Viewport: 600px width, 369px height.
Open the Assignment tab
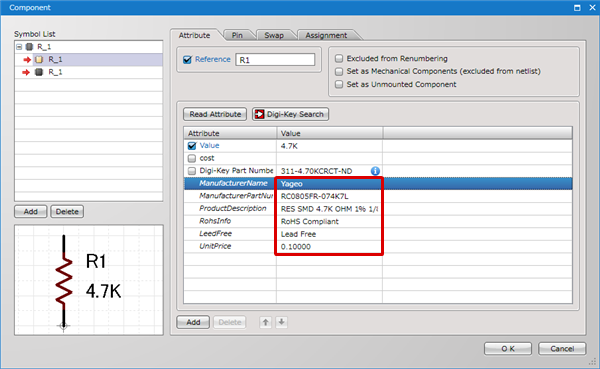click(x=326, y=35)
